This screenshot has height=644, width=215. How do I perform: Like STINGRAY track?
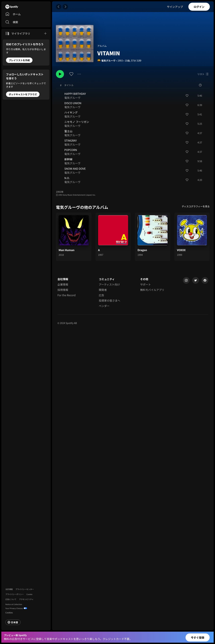click(x=187, y=142)
